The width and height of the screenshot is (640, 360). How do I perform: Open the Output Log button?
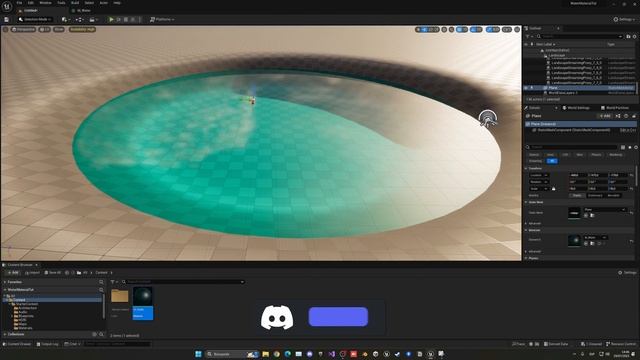(x=48, y=344)
